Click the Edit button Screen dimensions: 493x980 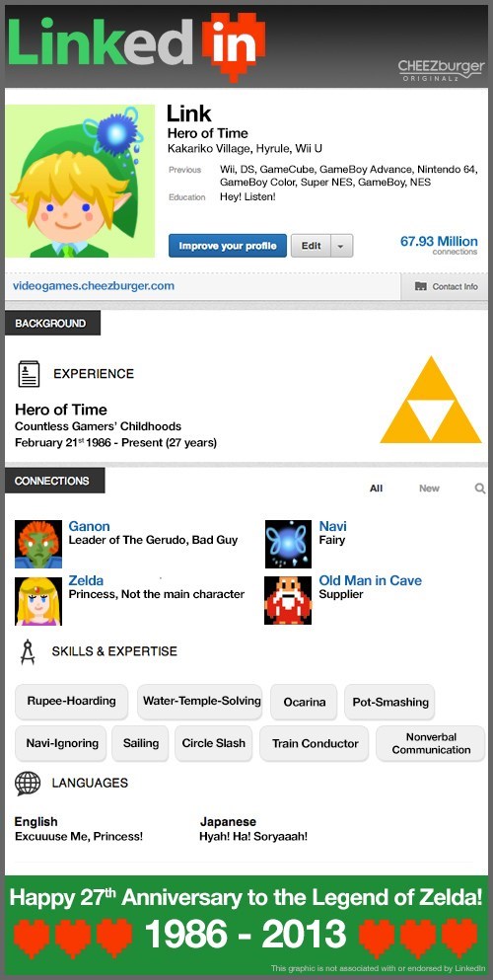312,246
